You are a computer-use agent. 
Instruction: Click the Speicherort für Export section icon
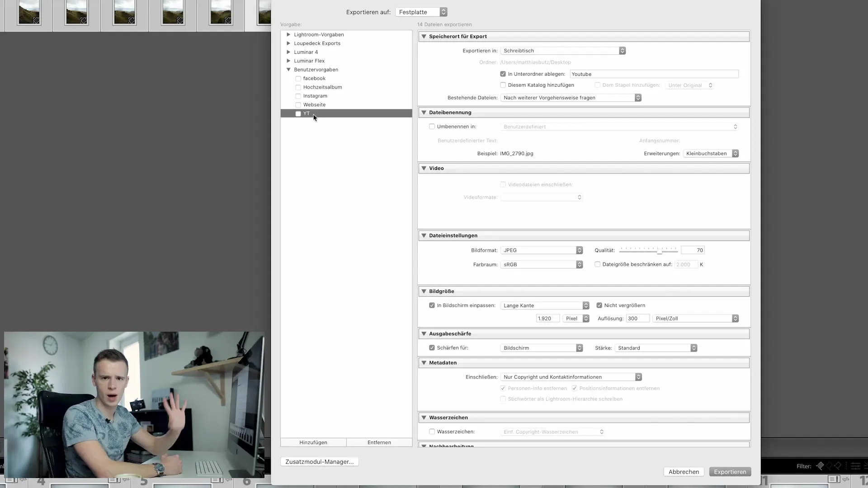[x=424, y=36]
